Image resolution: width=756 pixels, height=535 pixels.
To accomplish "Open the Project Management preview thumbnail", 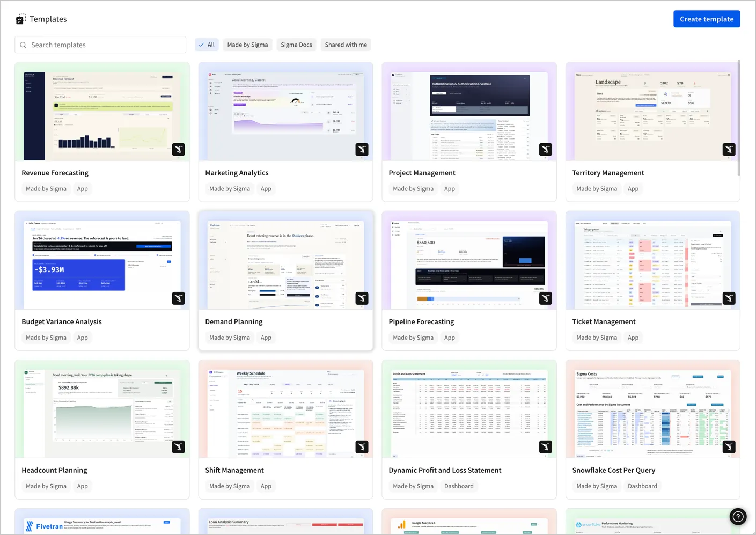I will pyautogui.click(x=469, y=112).
